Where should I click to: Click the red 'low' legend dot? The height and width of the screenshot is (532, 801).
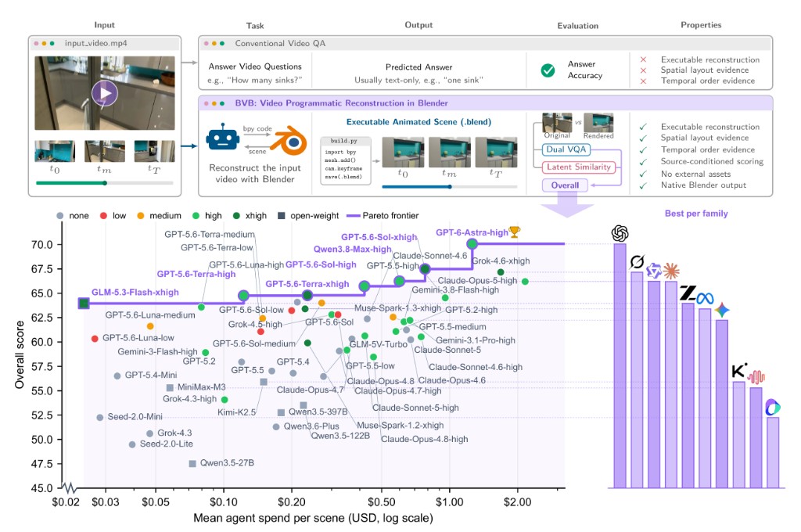tap(104, 216)
